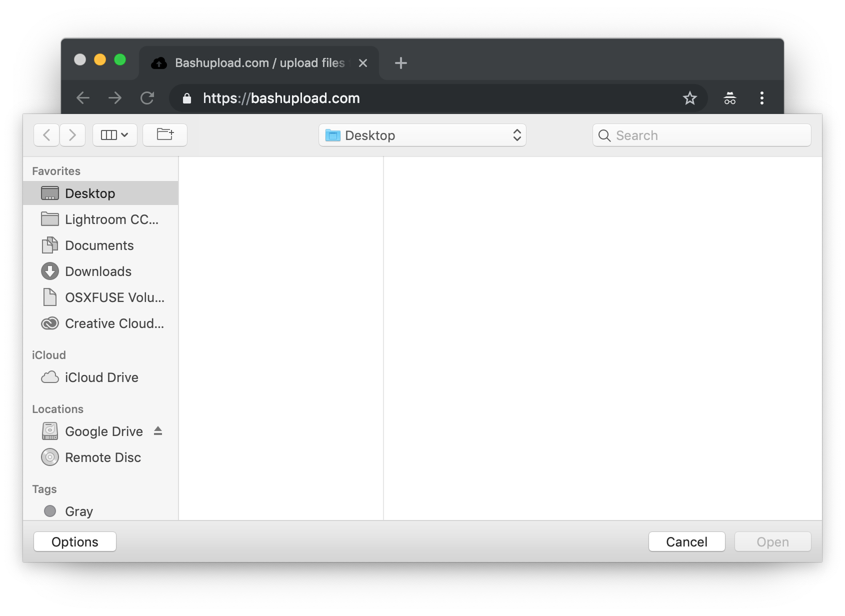
Task: Go to Documents in sidebar
Action: click(100, 245)
